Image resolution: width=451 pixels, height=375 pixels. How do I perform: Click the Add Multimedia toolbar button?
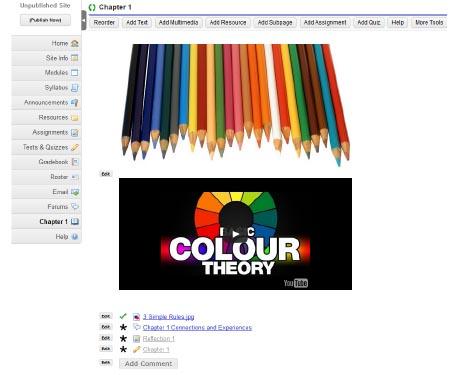(x=178, y=23)
